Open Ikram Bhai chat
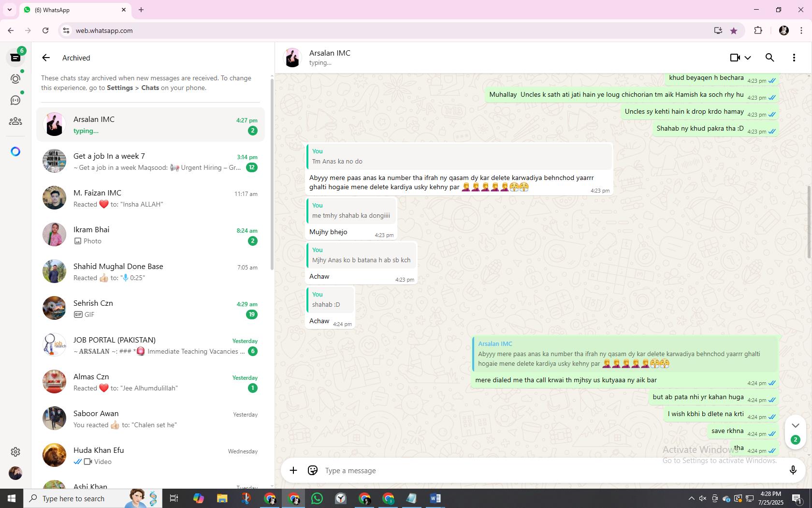 pos(150,235)
